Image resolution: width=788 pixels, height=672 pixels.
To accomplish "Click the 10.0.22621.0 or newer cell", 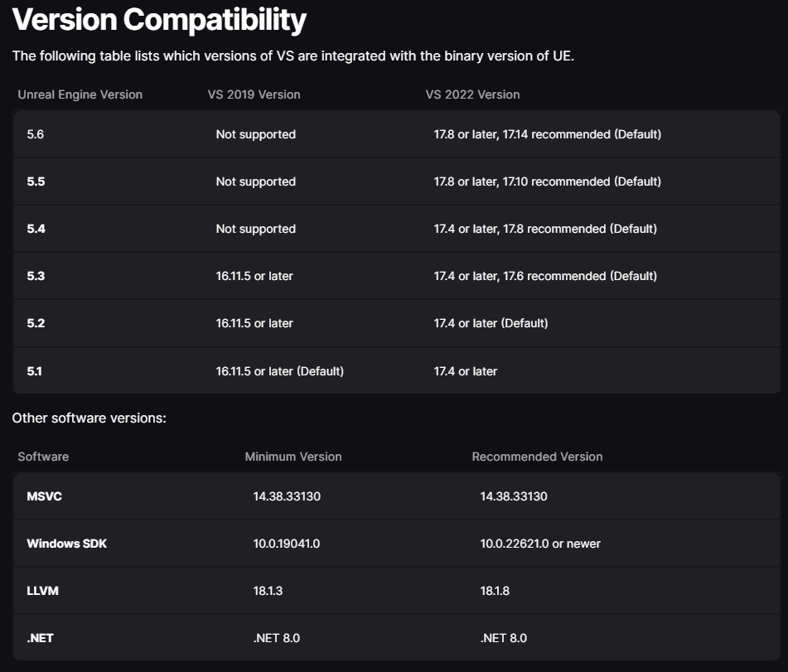I will pyautogui.click(x=540, y=544).
